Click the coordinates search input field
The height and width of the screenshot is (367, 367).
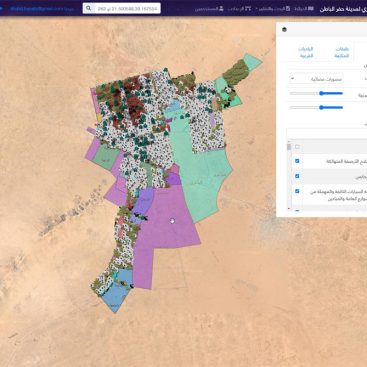tap(127, 8)
